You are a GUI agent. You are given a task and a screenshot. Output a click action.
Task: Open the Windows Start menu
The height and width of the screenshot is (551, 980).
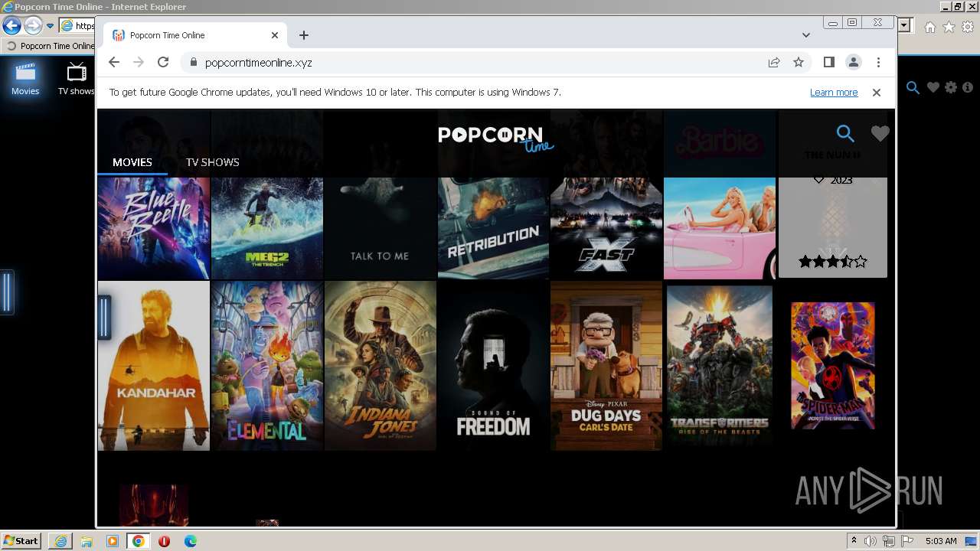click(x=21, y=540)
